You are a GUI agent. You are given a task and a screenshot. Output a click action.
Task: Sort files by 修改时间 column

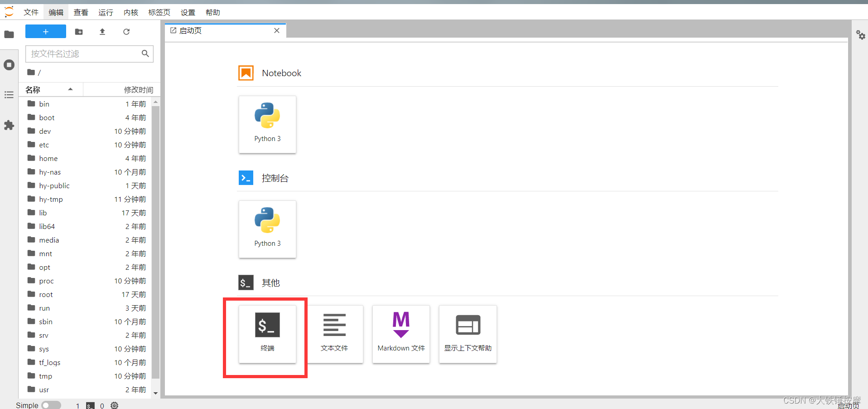[139, 90]
